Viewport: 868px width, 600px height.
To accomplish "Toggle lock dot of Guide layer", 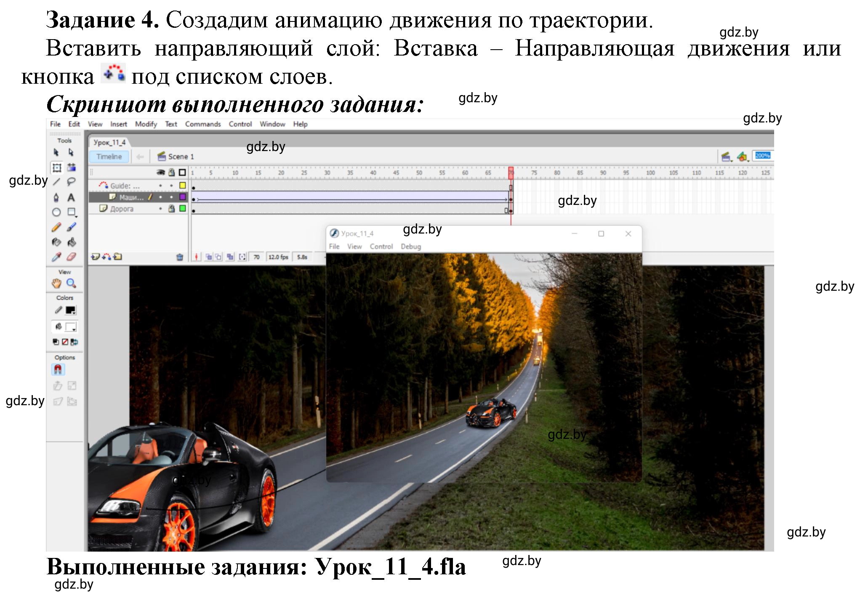I will coord(171,186).
